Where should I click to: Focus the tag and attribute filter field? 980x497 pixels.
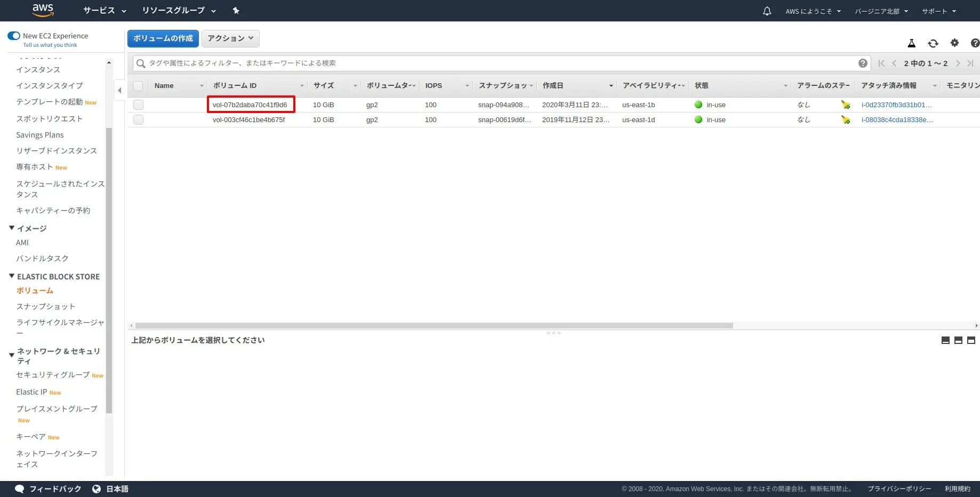[501, 63]
